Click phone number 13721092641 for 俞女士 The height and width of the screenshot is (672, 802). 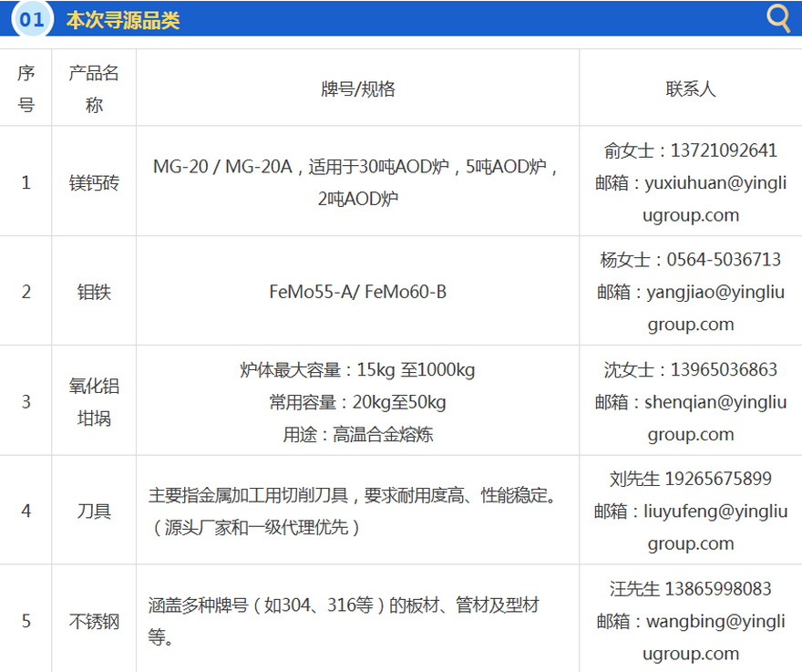(x=724, y=150)
